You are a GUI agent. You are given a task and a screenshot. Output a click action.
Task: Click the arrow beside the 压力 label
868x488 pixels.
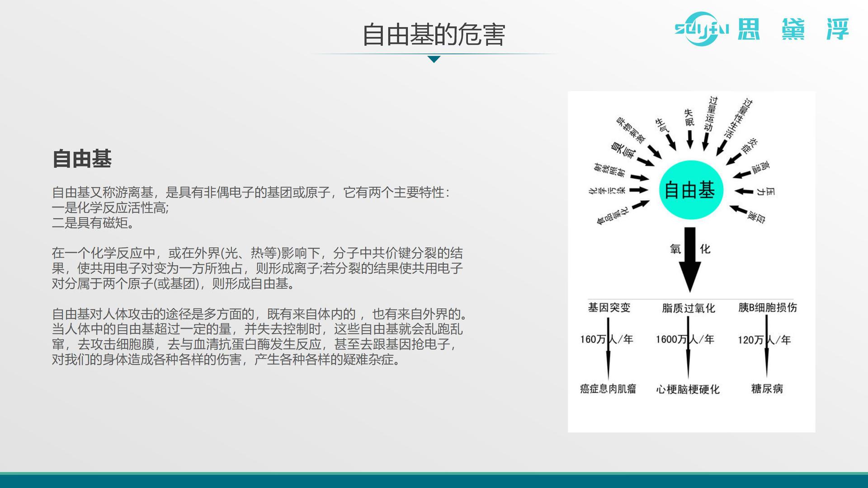[744, 191]
